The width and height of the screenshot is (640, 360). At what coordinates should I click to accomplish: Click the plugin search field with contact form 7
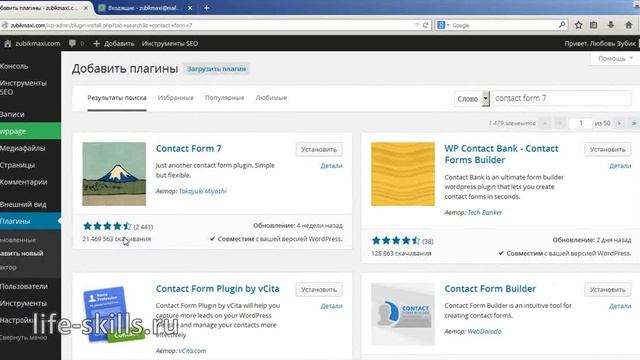coord(562,98)
